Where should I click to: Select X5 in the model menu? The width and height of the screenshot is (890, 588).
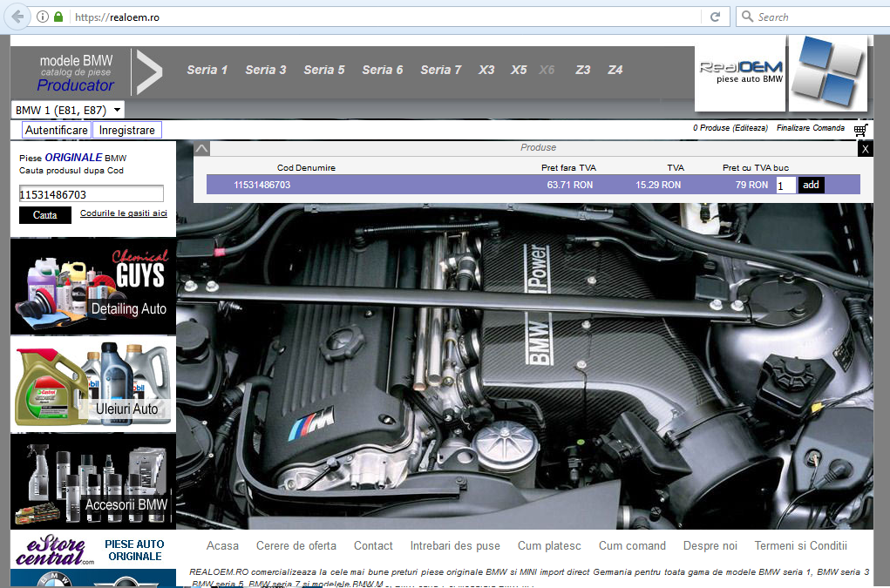[519, 70]
